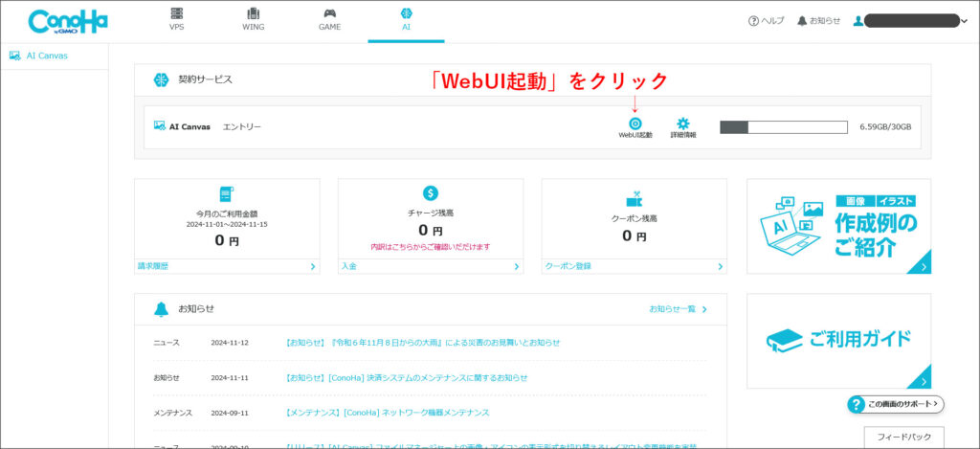The width and height of the screenshot is (980, 449).
Task: Click 内訳はこちらからご確認いただけます link
Action: point(431,247)
